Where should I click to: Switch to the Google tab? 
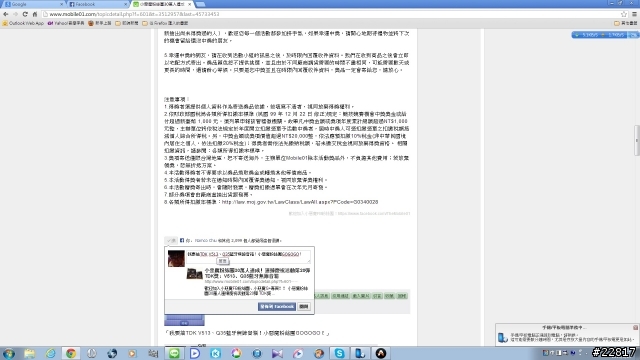33,4
